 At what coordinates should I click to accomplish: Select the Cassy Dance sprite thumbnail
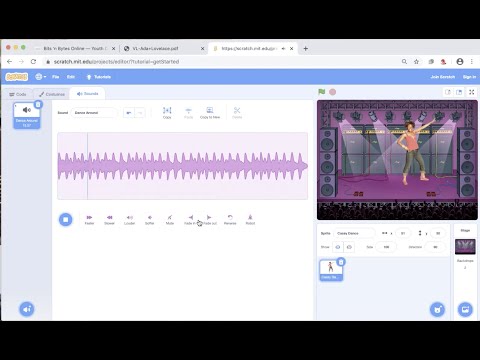tap(331, 270)
